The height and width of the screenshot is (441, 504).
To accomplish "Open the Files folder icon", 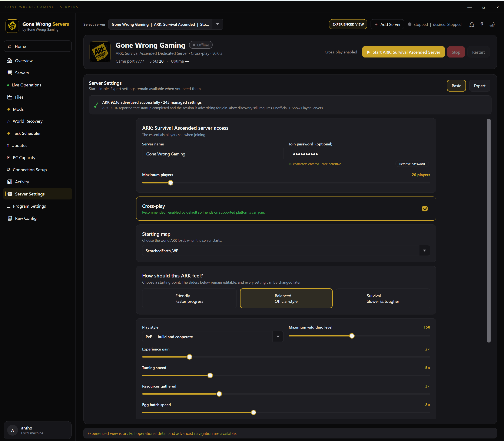I will pyautogui.click(x=10, y=97).
